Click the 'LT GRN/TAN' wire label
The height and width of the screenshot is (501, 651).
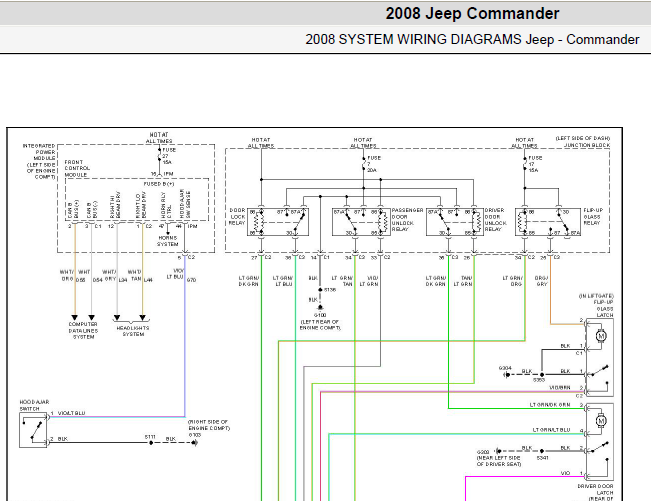[x=342, y=281]
